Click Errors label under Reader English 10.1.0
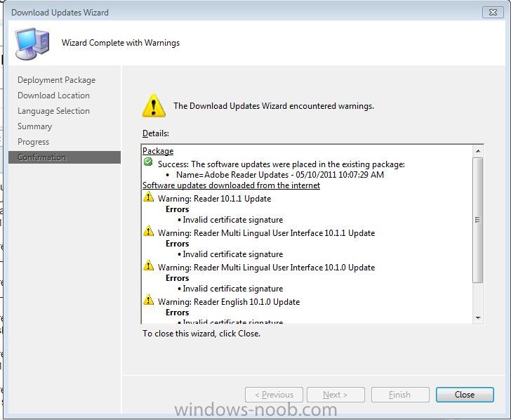 pos(178,313)
